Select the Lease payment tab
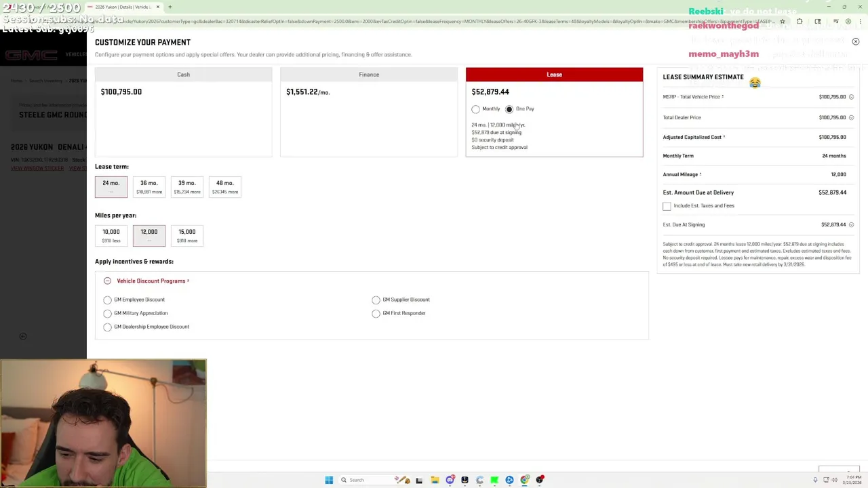Viewport: 868px width, 488px height. pyautogui.click(x=554, y=75)
